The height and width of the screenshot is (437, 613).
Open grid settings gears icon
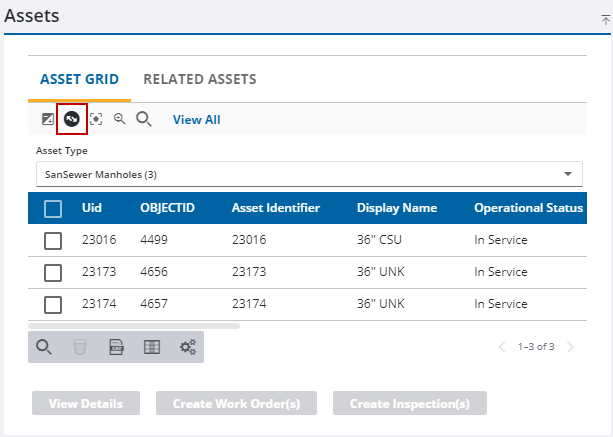pyautogui.click(x=187, y=347)
